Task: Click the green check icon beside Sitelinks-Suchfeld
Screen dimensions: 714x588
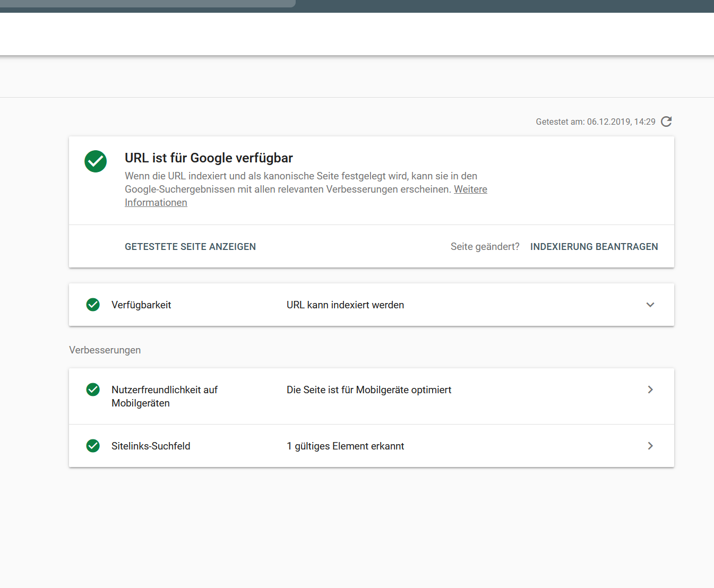Action: pos(93,446)
